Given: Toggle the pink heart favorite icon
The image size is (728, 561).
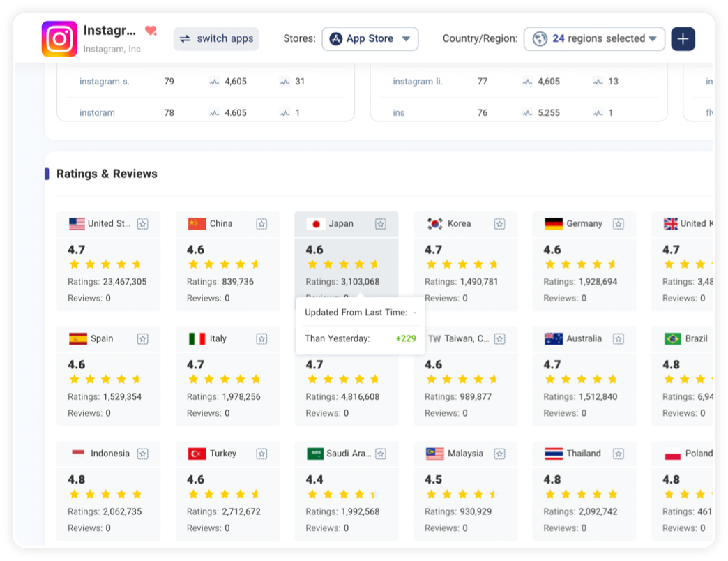Looking at the screenshot, I should (151, 31).
